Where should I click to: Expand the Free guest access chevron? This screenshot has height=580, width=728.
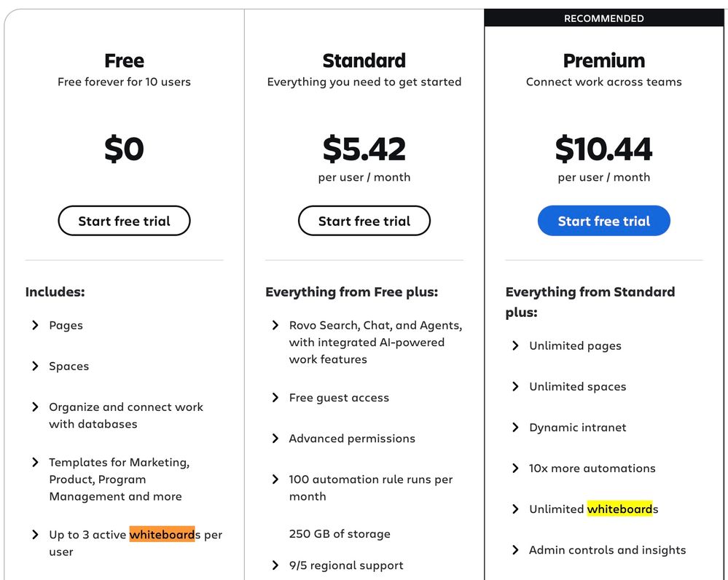pyautogui.click(x=275, y=398)
